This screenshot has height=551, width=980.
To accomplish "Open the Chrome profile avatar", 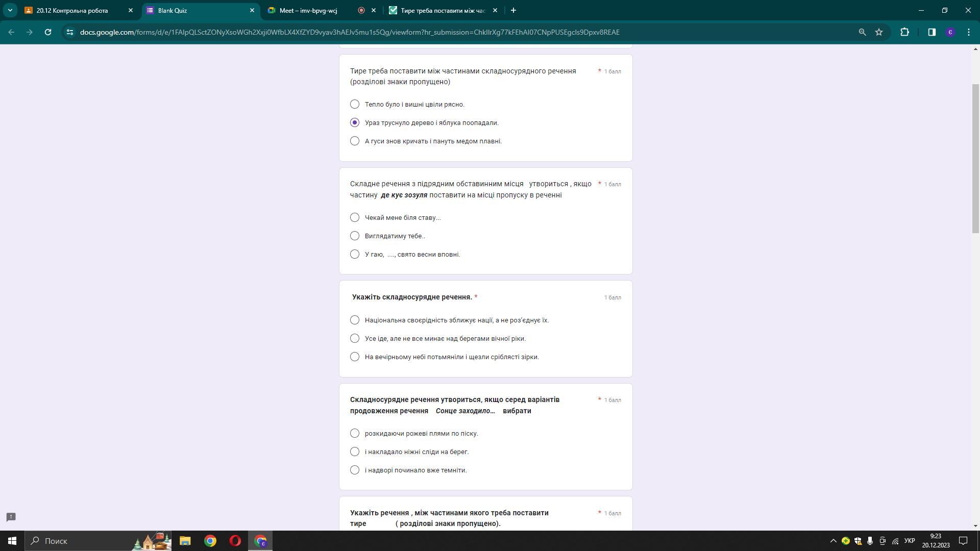I will point(950,32).
